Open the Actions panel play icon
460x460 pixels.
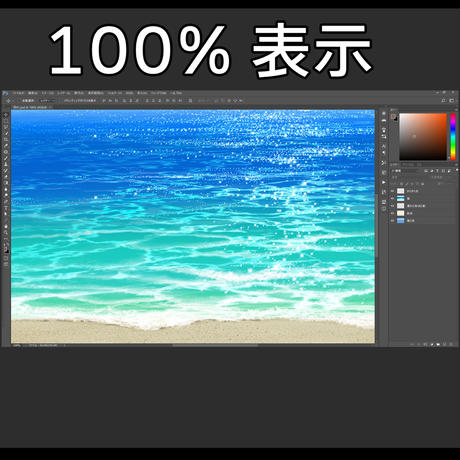(384, 182)
